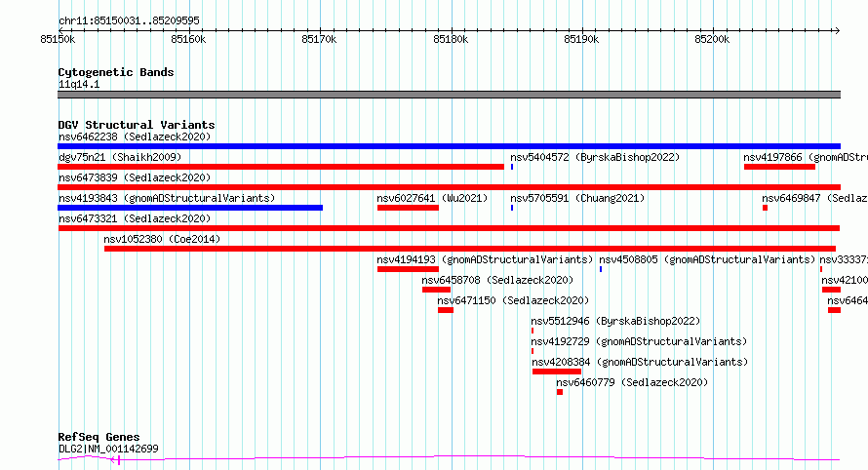Select the small red nsv6460779 marker

tap(560, 392)
